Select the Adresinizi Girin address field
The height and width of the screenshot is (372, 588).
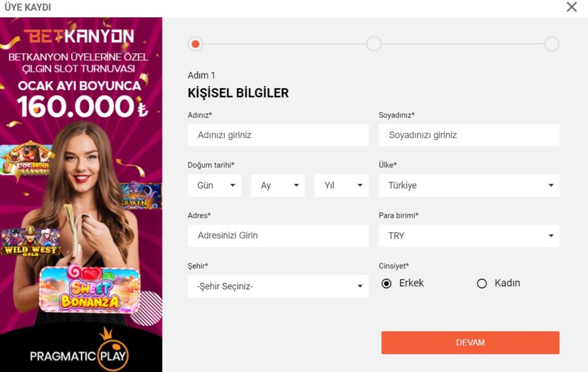(278, 236)
